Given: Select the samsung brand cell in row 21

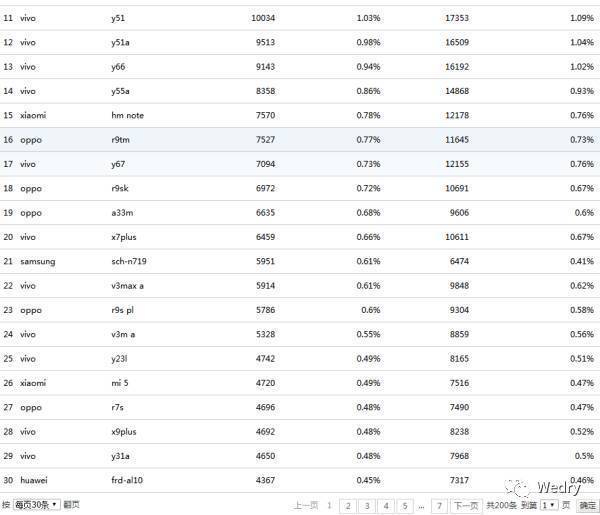Looking at the screenshot, I should 38,262.
